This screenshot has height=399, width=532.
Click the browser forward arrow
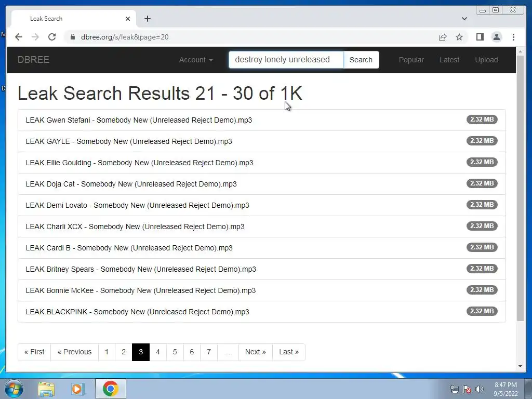tap(35, 37)
